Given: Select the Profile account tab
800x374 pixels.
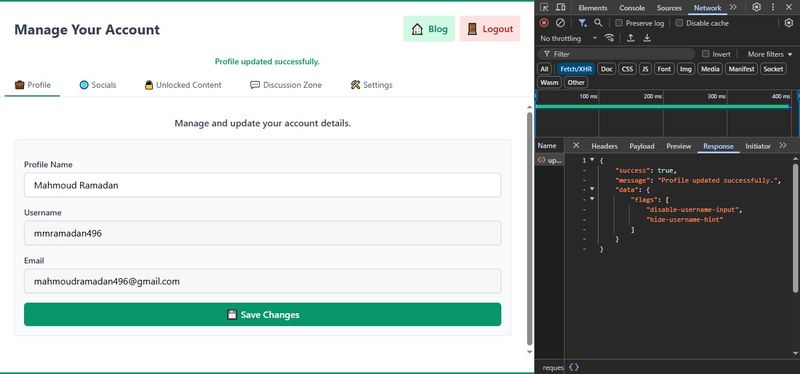Looking at the screenshot, I should 33,85.
